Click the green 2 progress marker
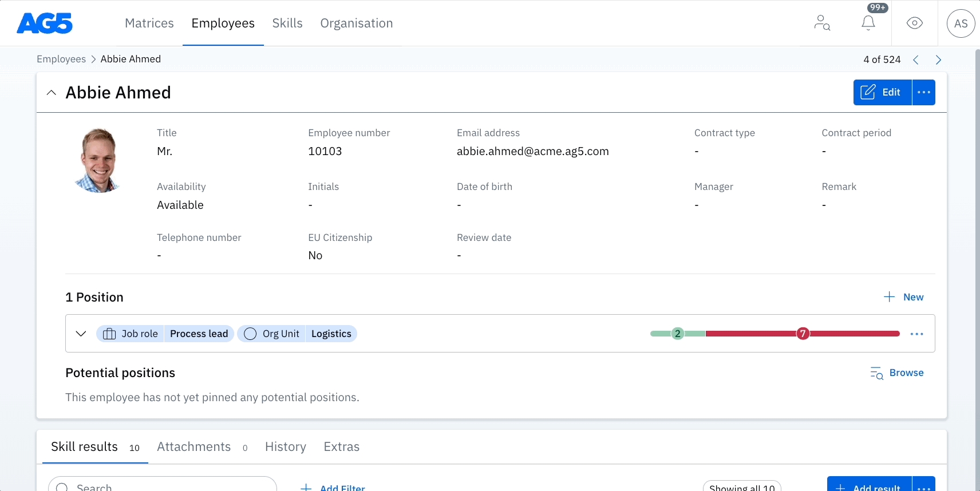The width and height of the screenshot is (980, 491). point(678,334)
